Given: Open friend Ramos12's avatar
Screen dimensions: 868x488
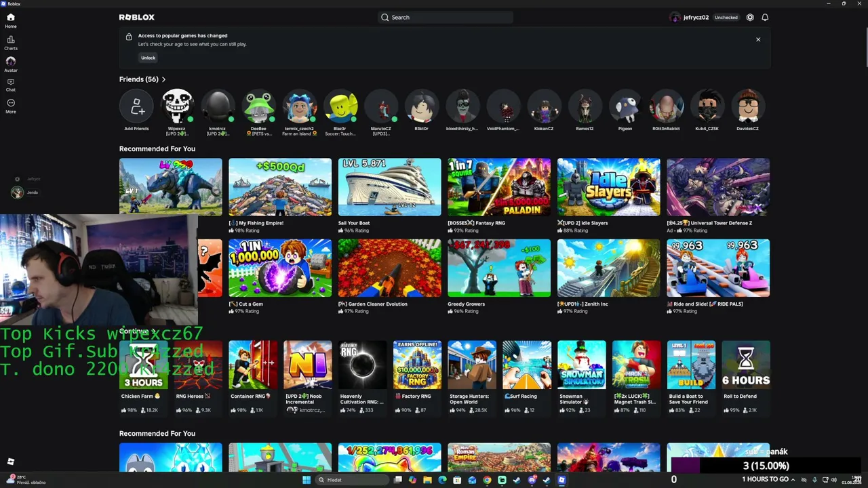Looking at the screenshot, I should click(585, 106).
